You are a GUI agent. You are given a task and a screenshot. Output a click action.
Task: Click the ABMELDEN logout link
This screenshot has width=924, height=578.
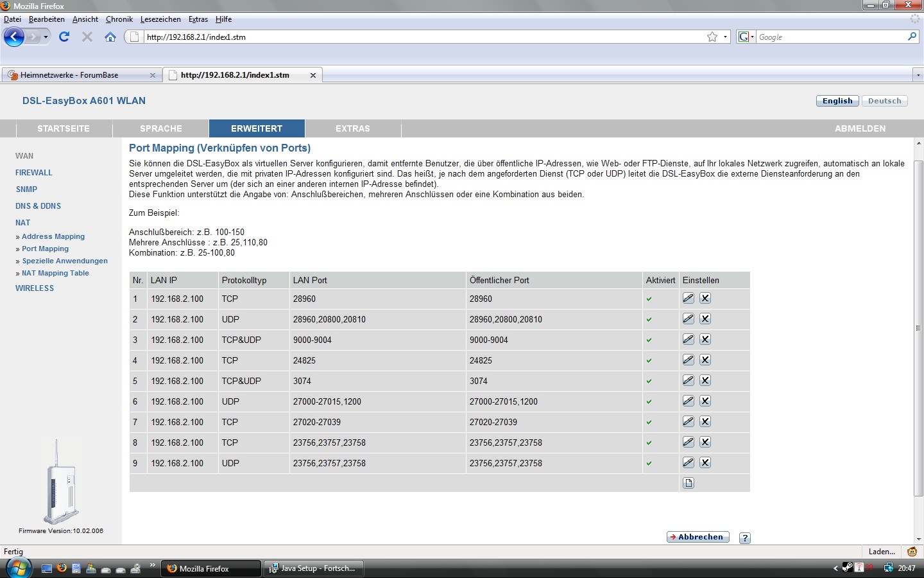click(x=860, y=128)
